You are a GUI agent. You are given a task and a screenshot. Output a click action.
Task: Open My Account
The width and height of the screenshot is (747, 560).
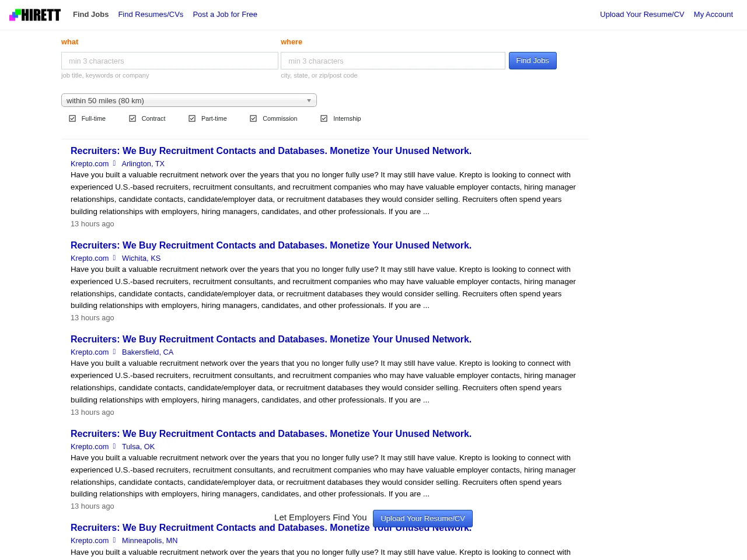[713, 15]
